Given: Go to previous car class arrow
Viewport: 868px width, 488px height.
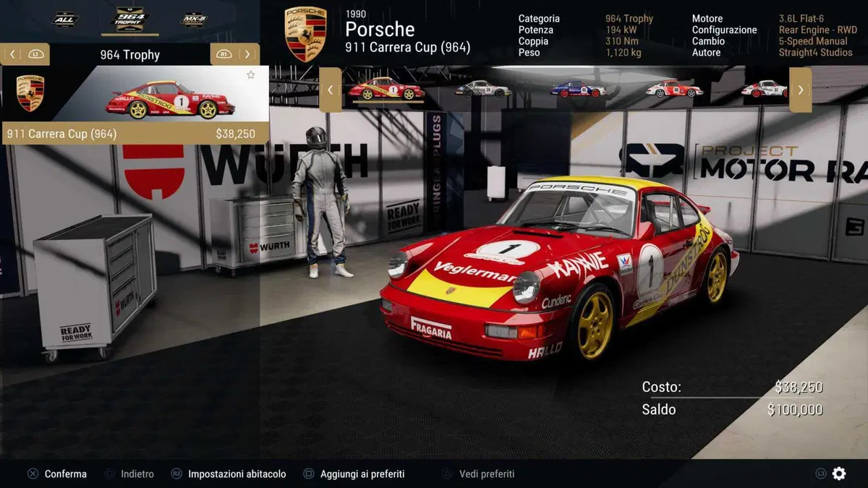Looking at the screenshot, I should coord(13,54).
